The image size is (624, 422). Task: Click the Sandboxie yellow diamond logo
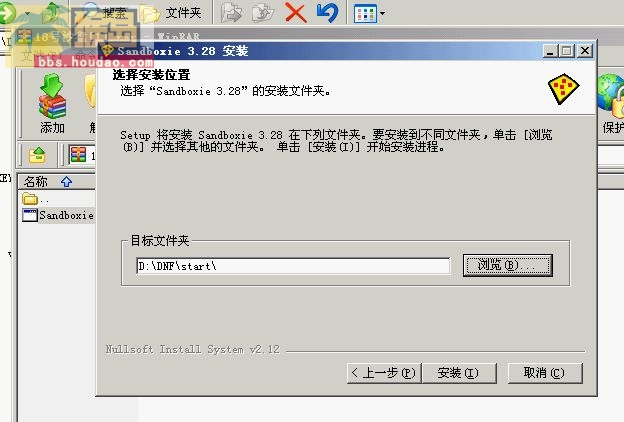click(564, 89)
